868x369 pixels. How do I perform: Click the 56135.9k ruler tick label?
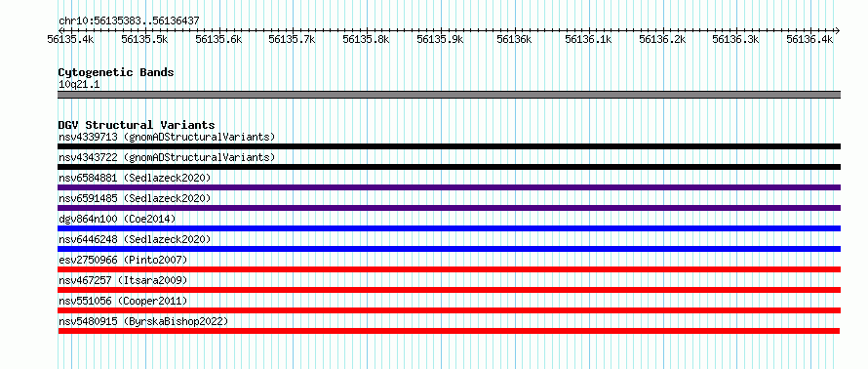point(440,39)
